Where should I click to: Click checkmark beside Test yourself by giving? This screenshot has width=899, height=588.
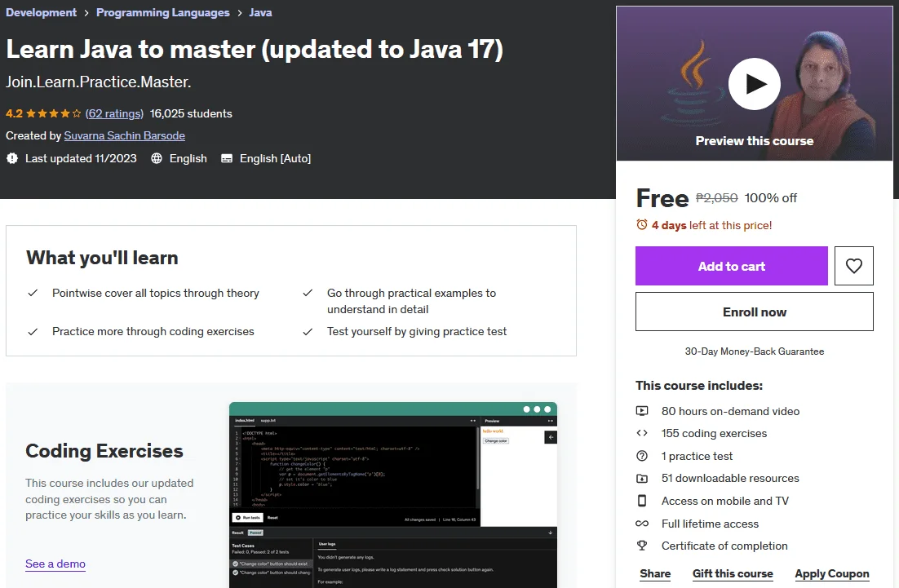(308, 331)
